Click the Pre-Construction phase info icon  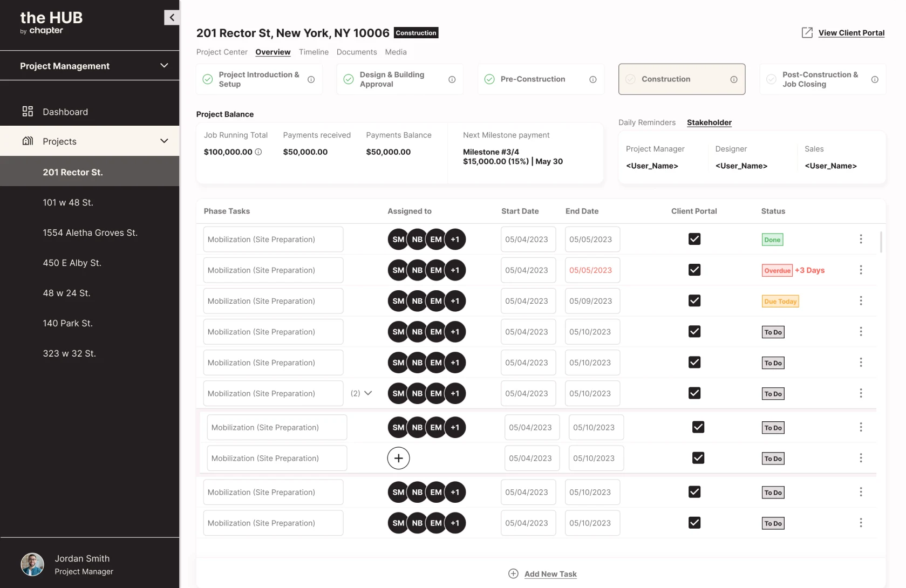click(x=593, y=79)
